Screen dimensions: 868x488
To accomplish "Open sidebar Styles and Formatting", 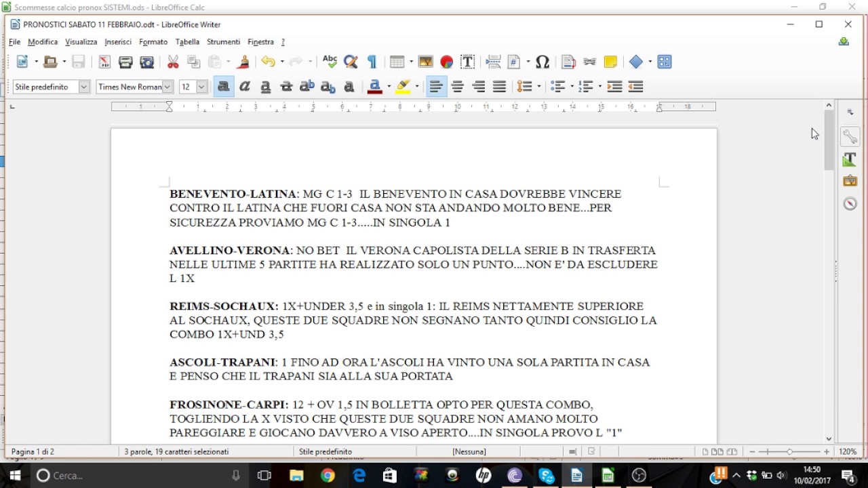I will (850, 159).
